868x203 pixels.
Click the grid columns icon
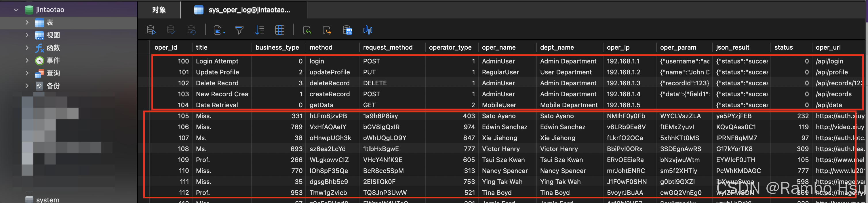coord(280,30)
